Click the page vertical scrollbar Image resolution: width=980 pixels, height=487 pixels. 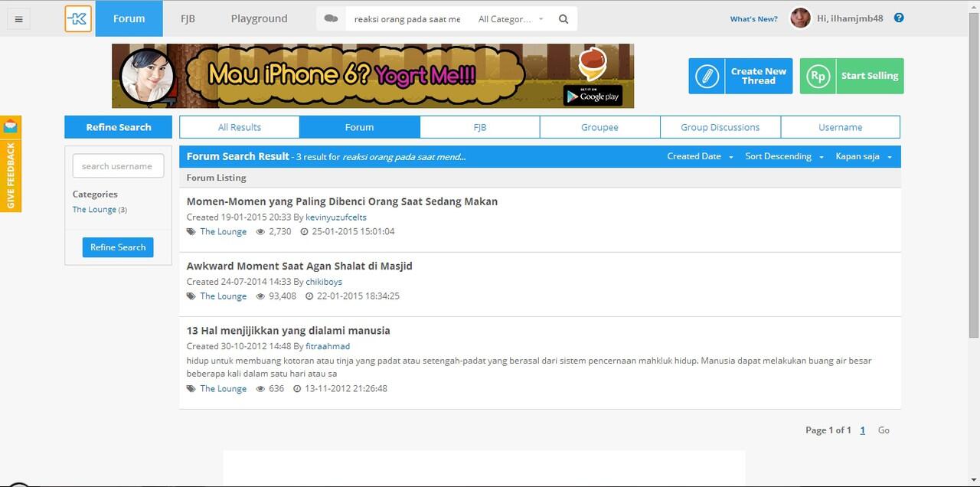974,175
